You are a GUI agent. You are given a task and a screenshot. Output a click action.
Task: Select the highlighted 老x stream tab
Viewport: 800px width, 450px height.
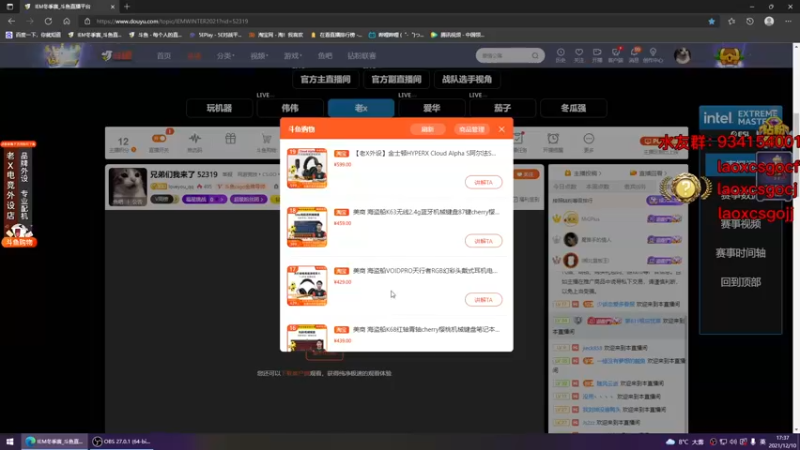[x=361, y=108]
